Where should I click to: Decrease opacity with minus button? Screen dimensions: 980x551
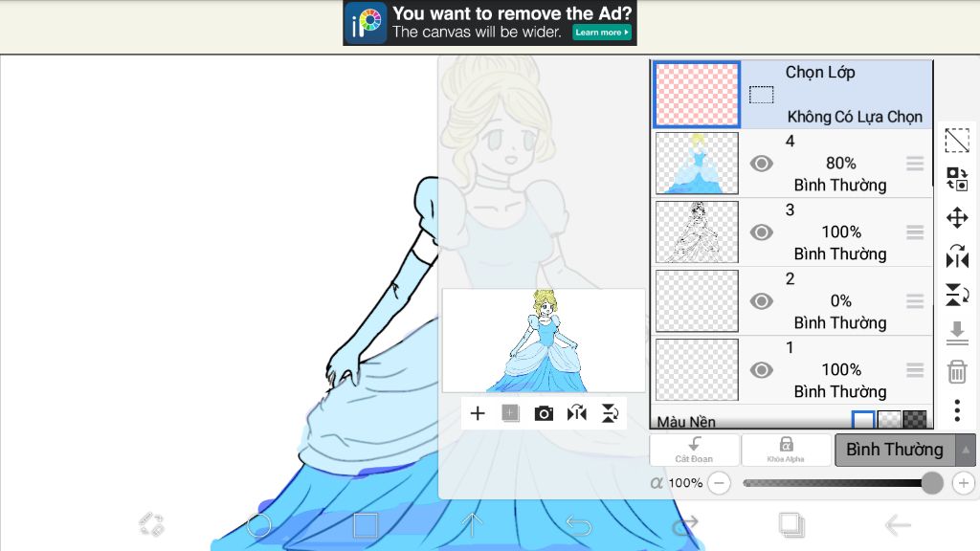(x=720, y=483)
